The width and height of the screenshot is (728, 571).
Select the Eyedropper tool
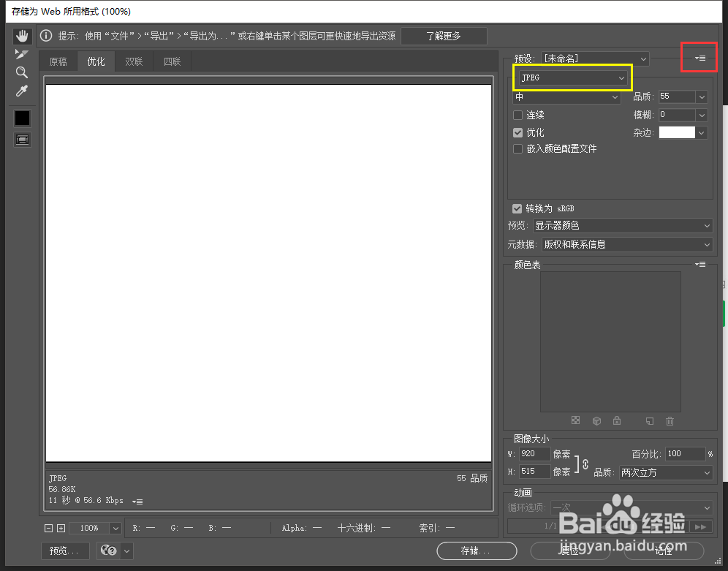[22, 90]
